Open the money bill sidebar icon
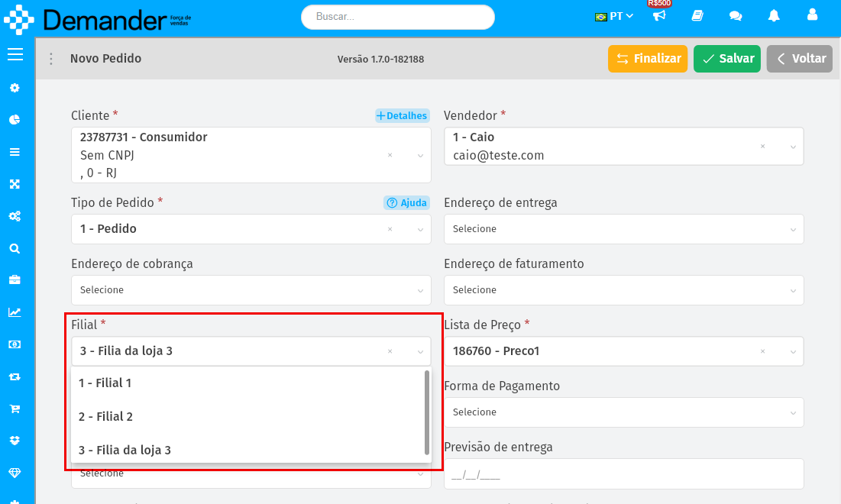841x504 pixels. [15, 344]
